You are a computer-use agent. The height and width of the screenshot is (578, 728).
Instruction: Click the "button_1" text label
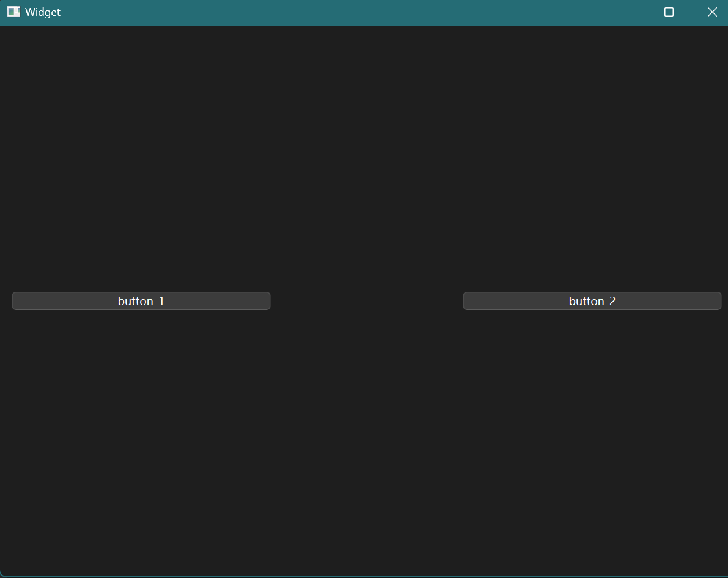[141, 301]
